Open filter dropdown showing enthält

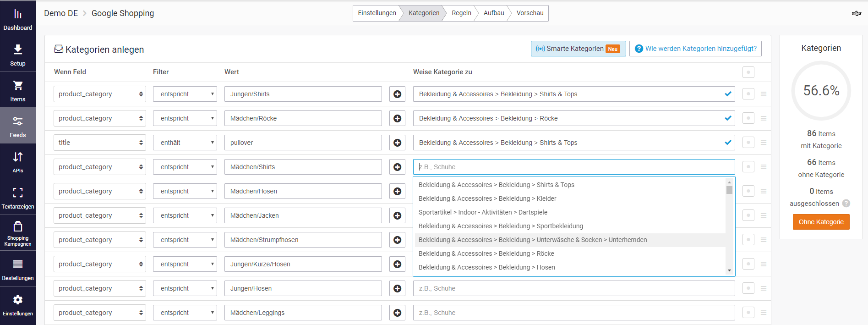(185, 143)
